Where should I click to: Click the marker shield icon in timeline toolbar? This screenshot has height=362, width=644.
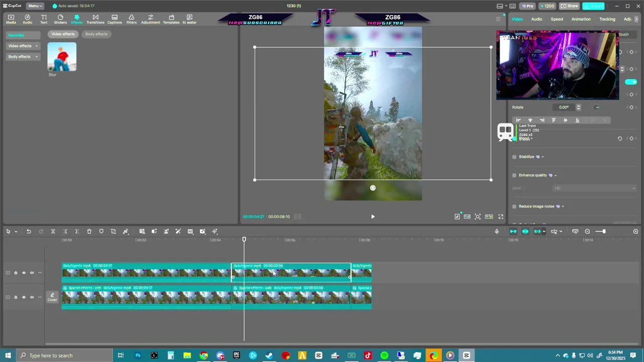coord(101,231)
